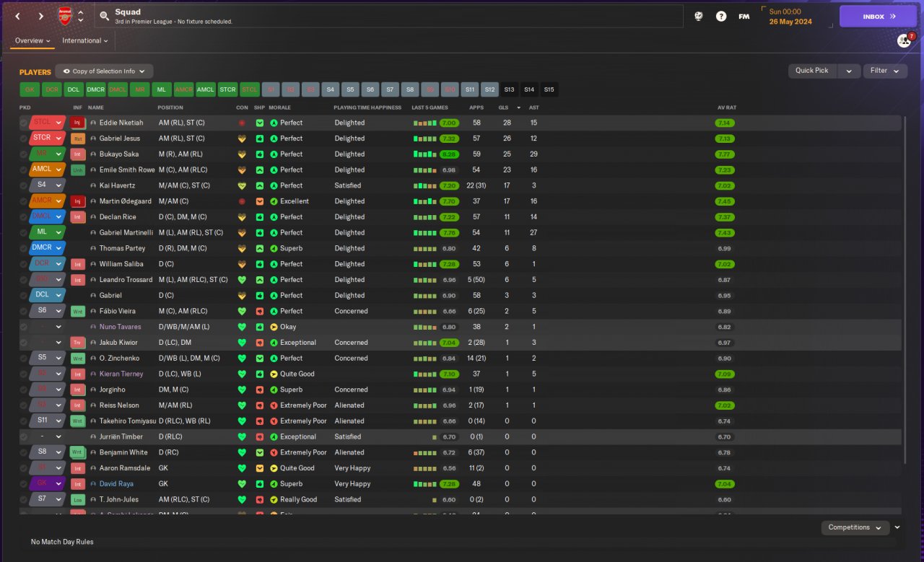
Task: Click the No Match Day Rules text
Action: (x=62, y=542)
